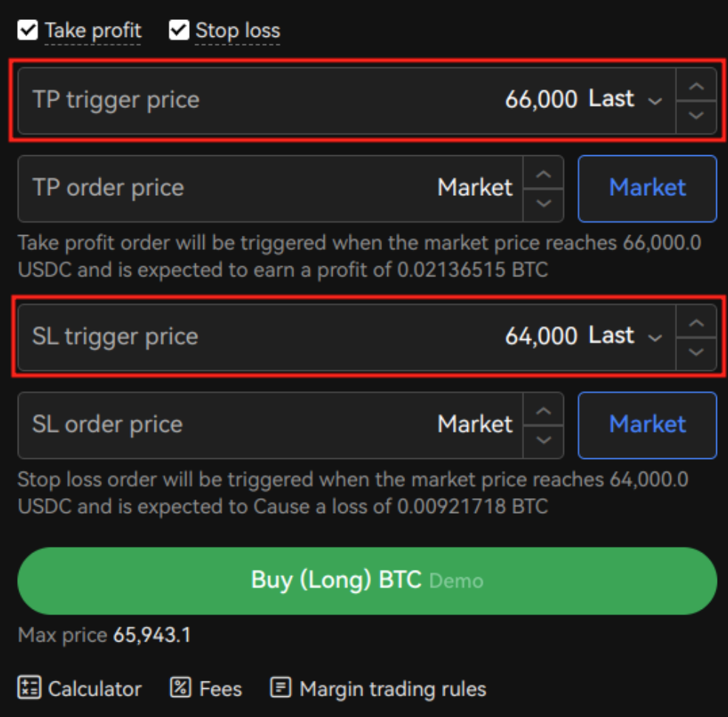
Task: Uncheck the Take profit checkbox
Action: [x=27, y=30]
